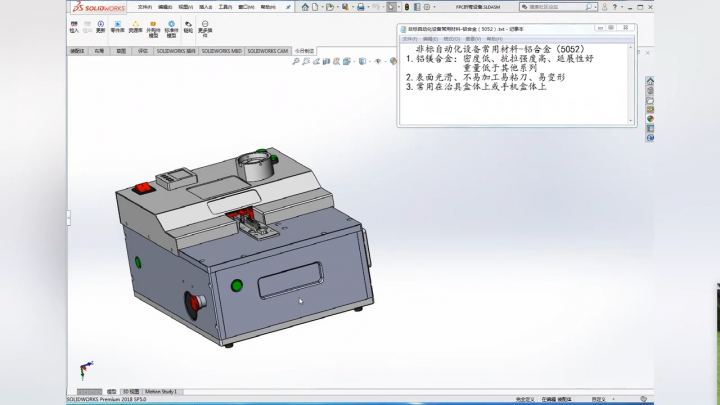Open the Appearances color ball in task pane
The image size is (720, 405).
(650, 118)
